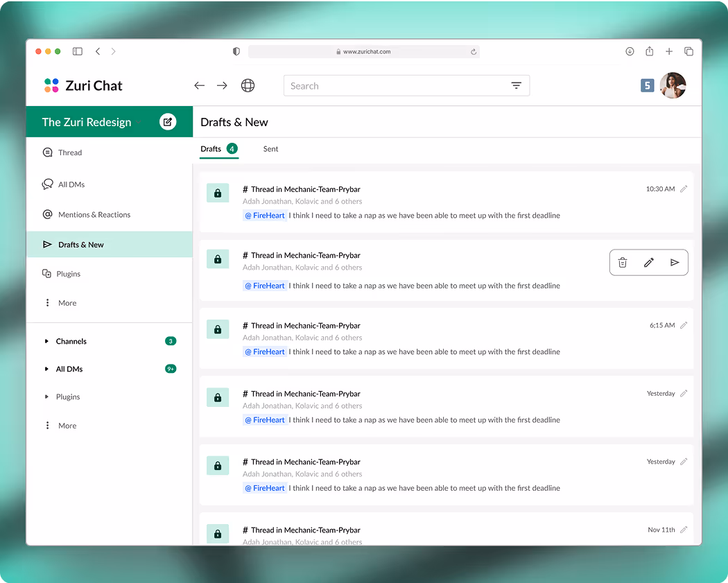Open More below the Plugins section
728x583 pixels.
[60, 426]
